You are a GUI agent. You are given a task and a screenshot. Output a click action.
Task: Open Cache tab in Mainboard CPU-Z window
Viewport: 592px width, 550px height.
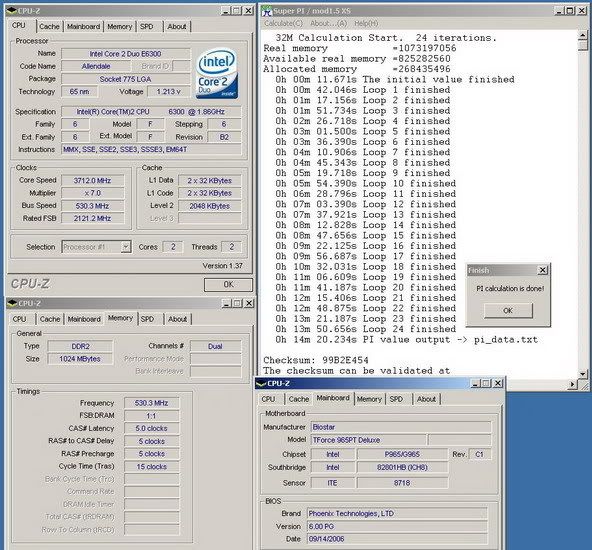(299, 399)
